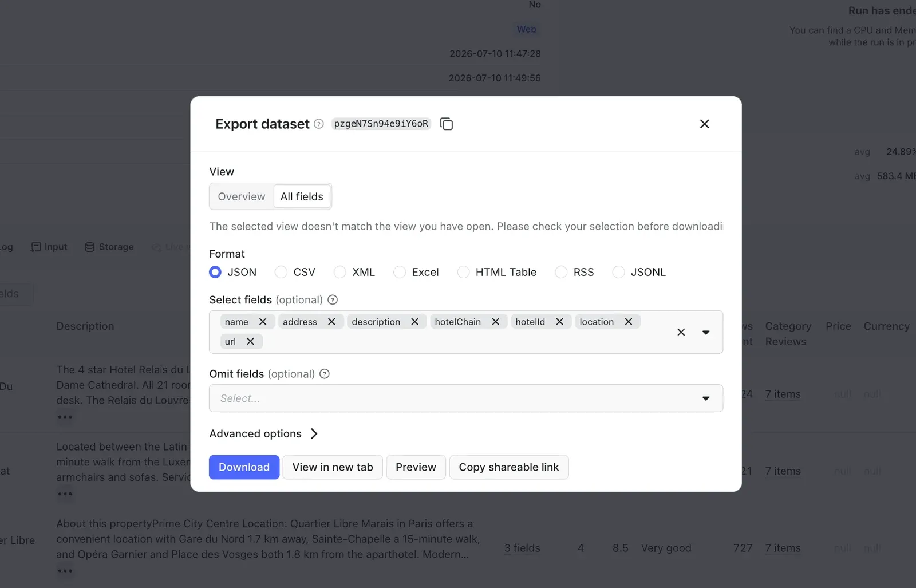The image size is (916, 588).
Task: Click Copy shareable link
Action: (x=509, y=467)
